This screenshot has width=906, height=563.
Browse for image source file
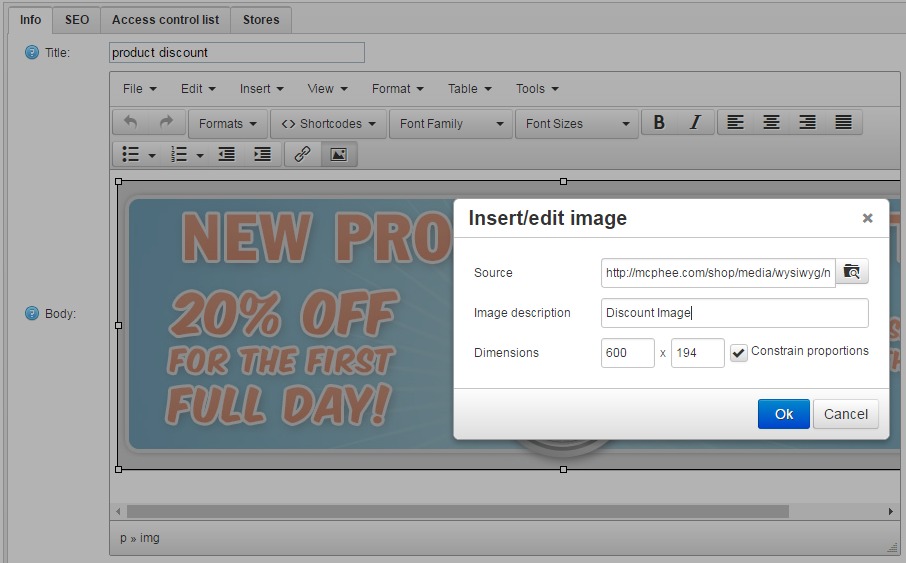(x=852, y=272)
